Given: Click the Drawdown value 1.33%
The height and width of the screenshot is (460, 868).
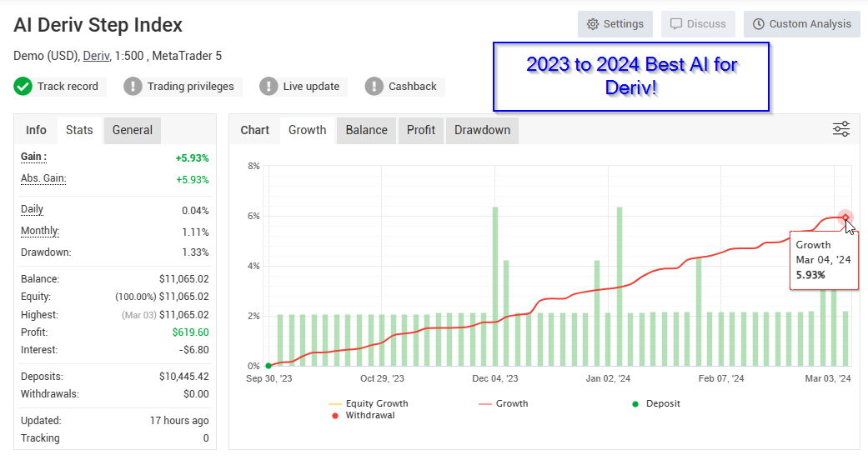Looking at the screenshot, I should [x=195, y=252].
